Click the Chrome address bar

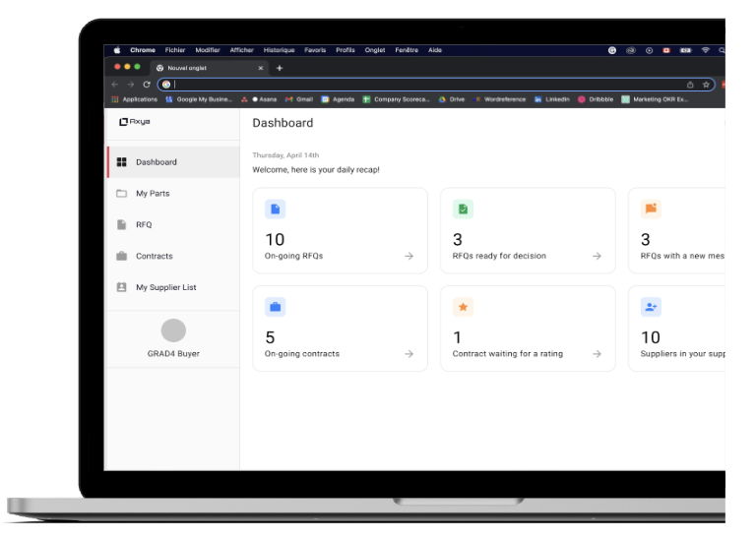436,85
